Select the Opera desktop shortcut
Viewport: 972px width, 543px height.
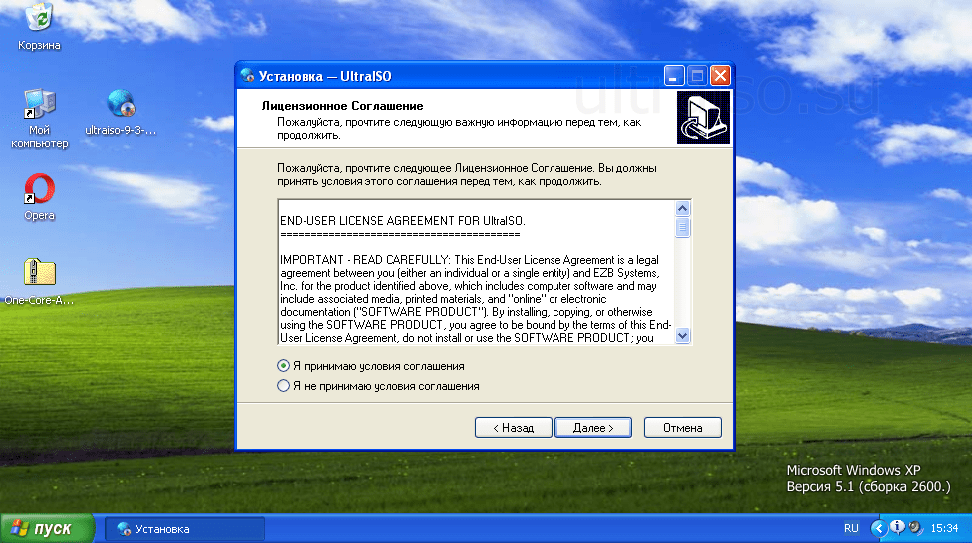click(39, 197)
